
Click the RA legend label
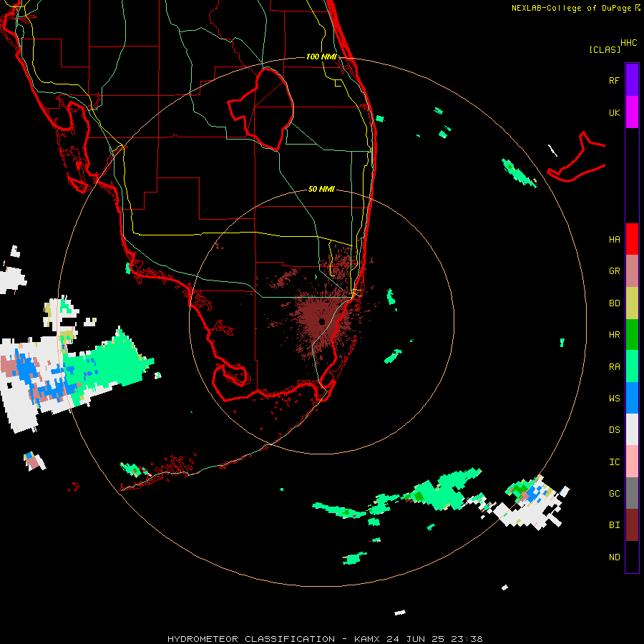click(614, 367)
